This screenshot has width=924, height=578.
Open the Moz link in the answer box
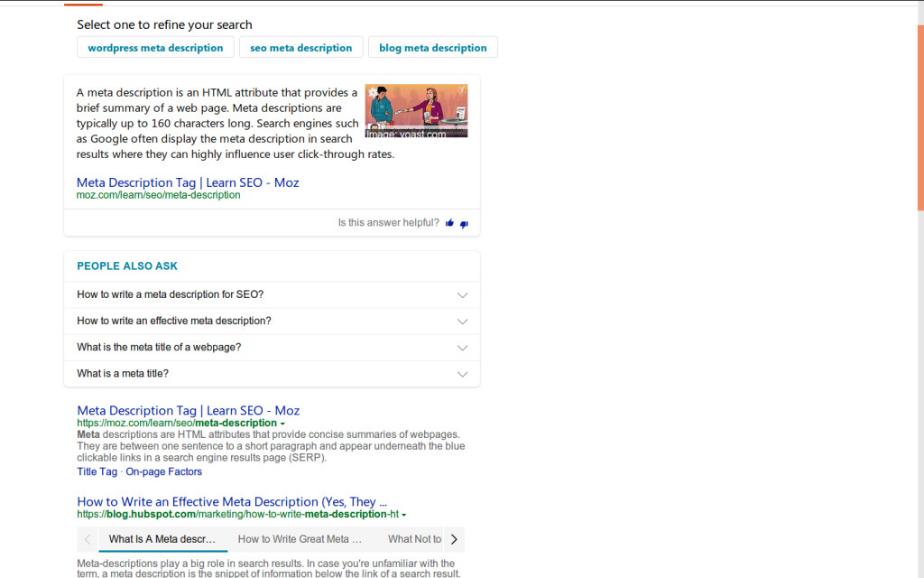188,182
